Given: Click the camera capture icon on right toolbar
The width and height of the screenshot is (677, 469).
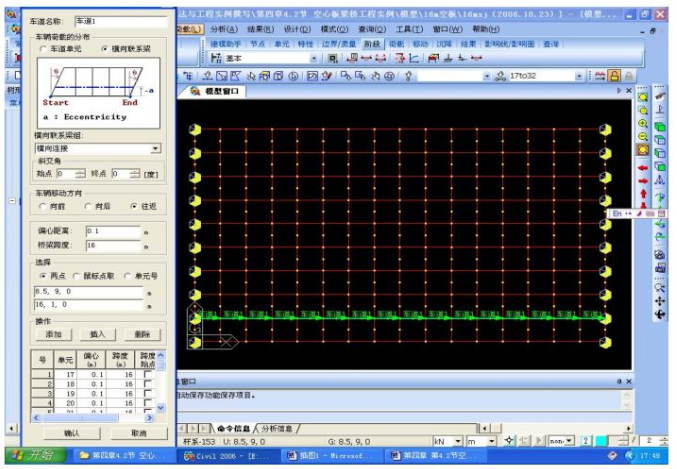Looking at the screenshot, I should point(660,254).
